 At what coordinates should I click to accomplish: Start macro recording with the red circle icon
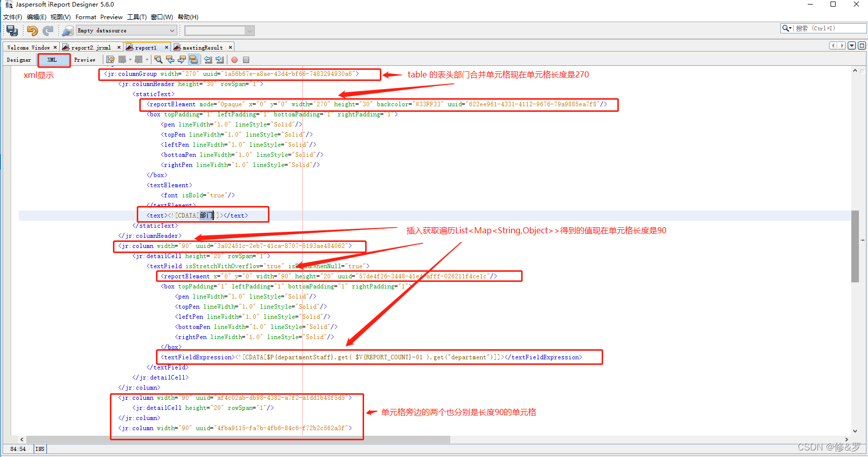(x=234, y=59)
